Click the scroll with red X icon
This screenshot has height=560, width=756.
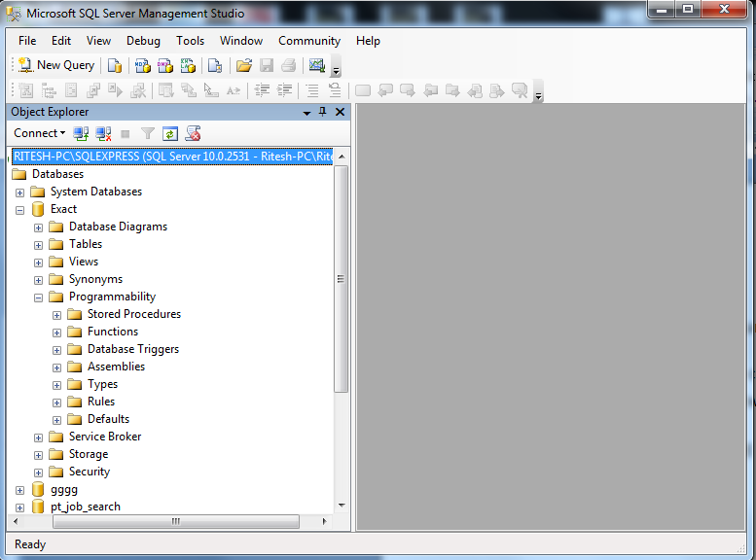[x=193, y=133]
